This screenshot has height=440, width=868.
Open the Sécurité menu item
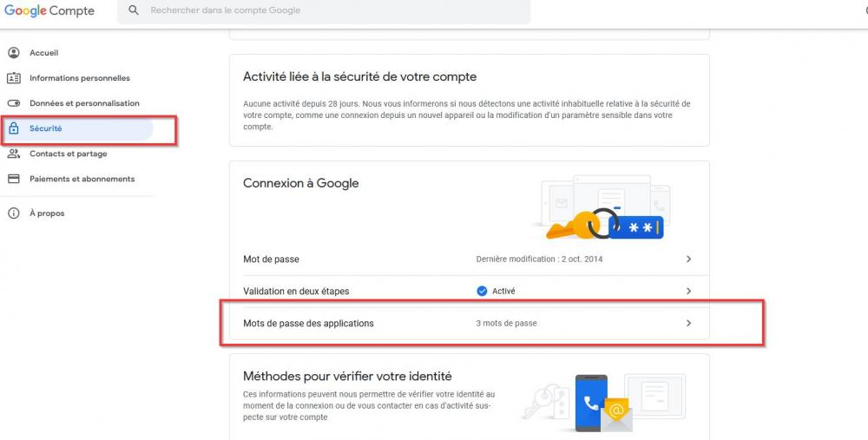pyautogui.click(x=76, y=128)
